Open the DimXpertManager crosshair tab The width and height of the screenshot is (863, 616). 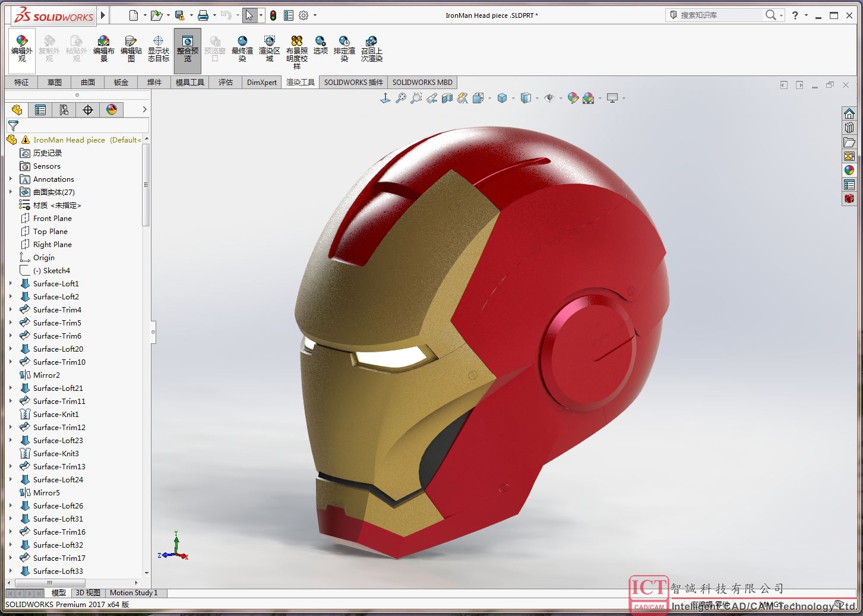(88, 110)
